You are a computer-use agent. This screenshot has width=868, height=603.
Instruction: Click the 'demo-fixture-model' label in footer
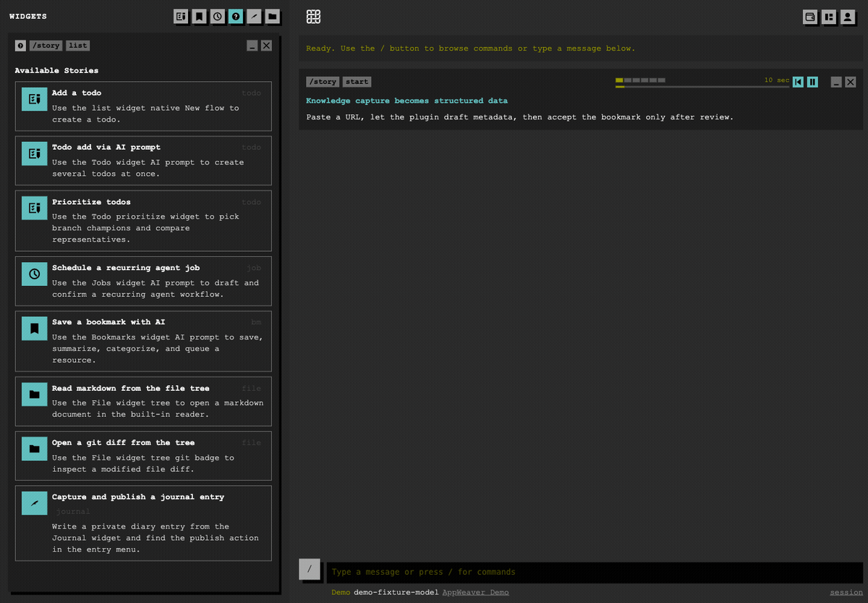point(396,592)
